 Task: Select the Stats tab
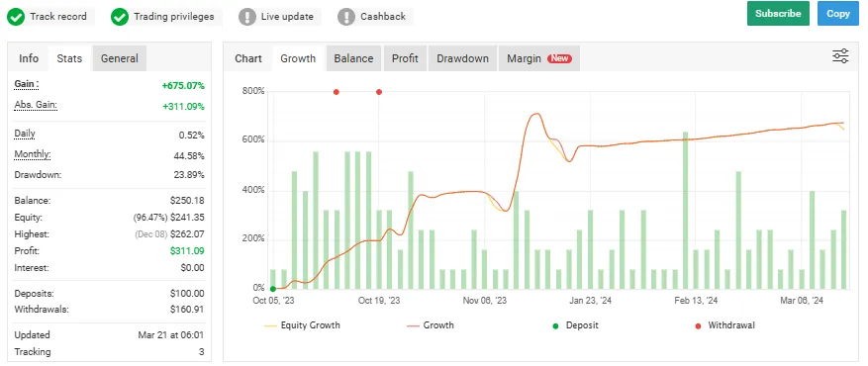[69, 58]
